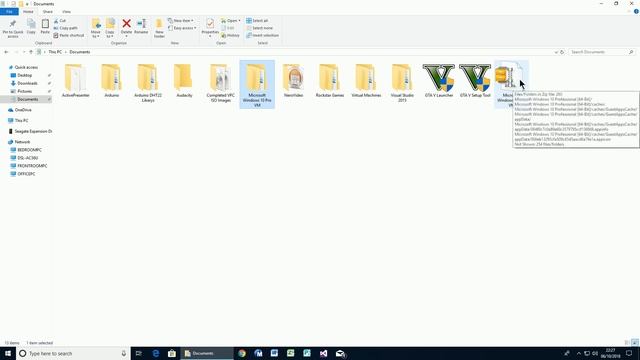Select Desktop in navigation pane
Viewport: 640px width, 360px height.
coord(24,76)
